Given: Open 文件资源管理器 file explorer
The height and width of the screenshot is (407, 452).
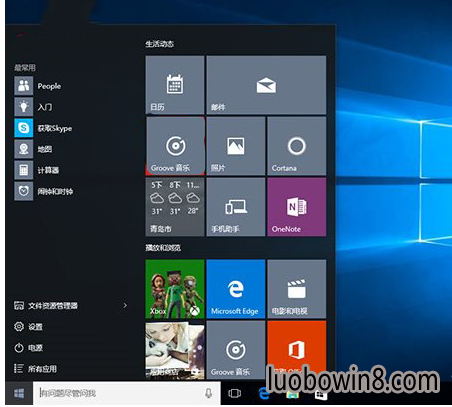Looking at the screenshot, I should (46, 305).
